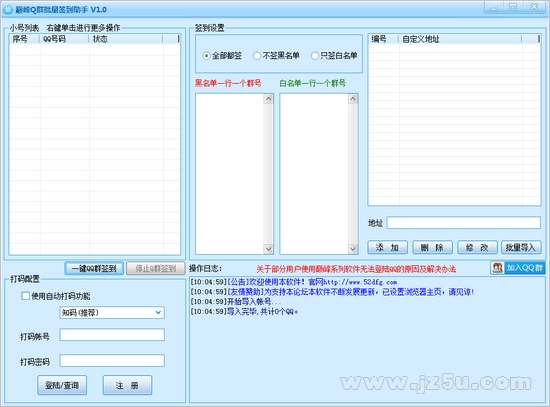Open the red login troubleshooting notice link

pos(356,269)
